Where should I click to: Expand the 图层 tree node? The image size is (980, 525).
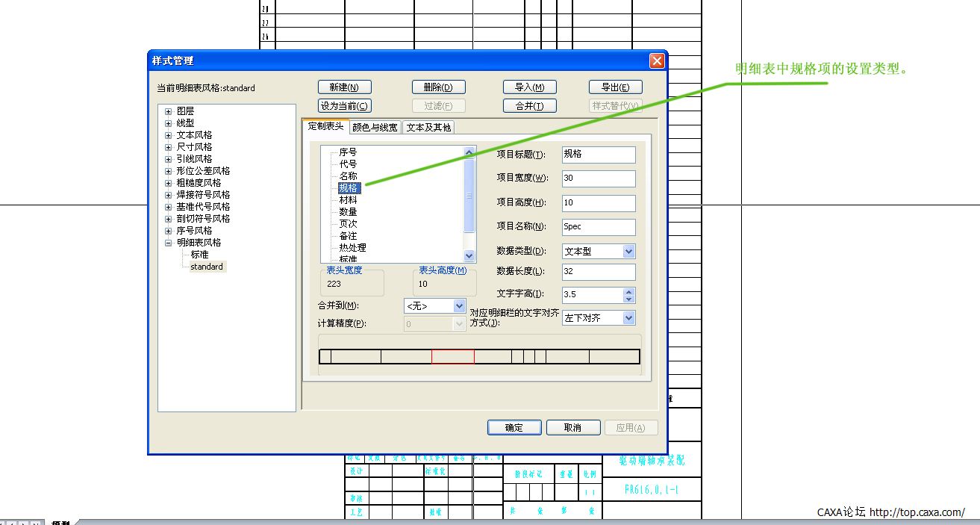(169, 111)
